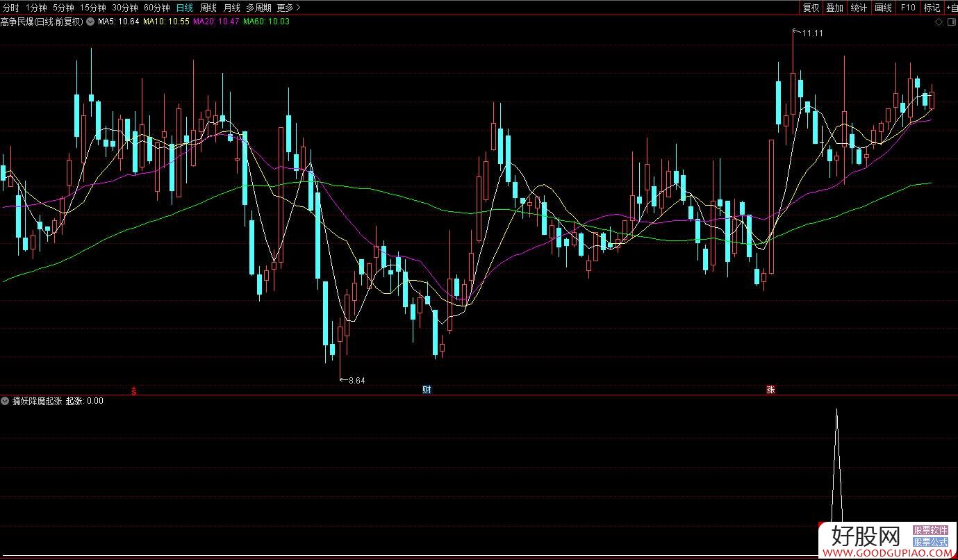
Task: Toggle the side panel icon at top-right
Action: 952,22
